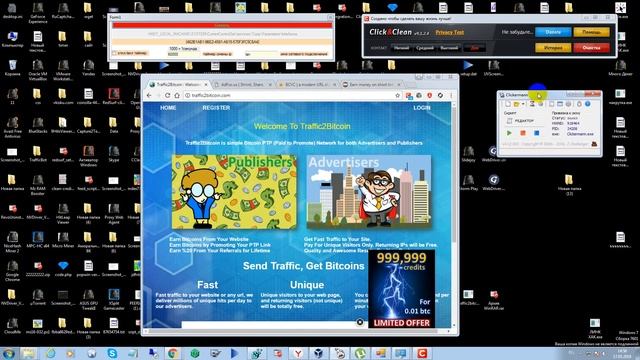Screen dimensions: 640x360
Task: Open the red C Click&Clean taskbar icon
Action: (x=422, y=353)
